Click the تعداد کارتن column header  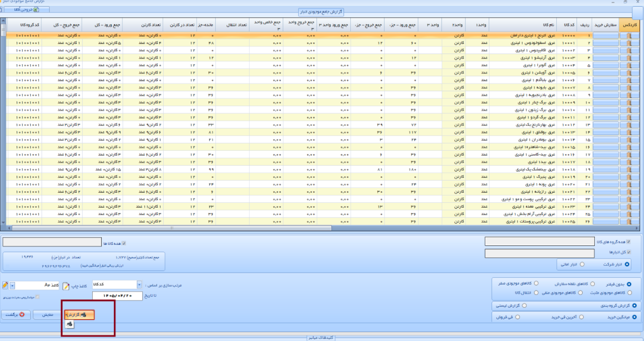pos(142,24)
